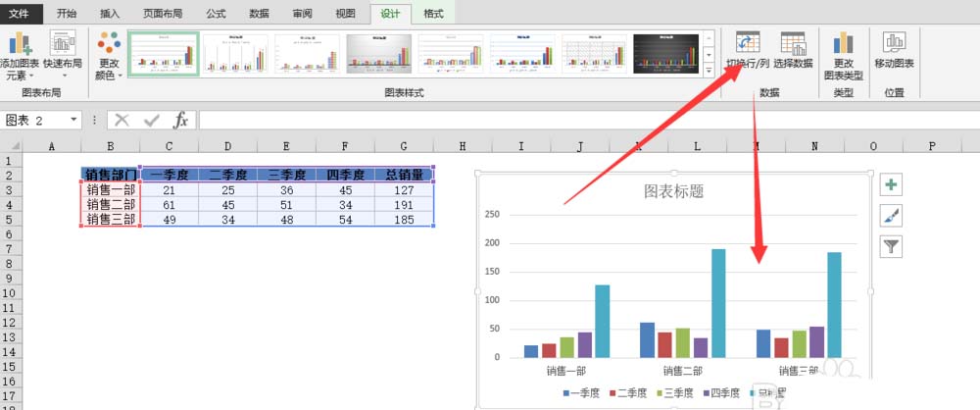This screenshot has width=980, height=410.
Task: Select column A header
Action: [x=51, y=146]
